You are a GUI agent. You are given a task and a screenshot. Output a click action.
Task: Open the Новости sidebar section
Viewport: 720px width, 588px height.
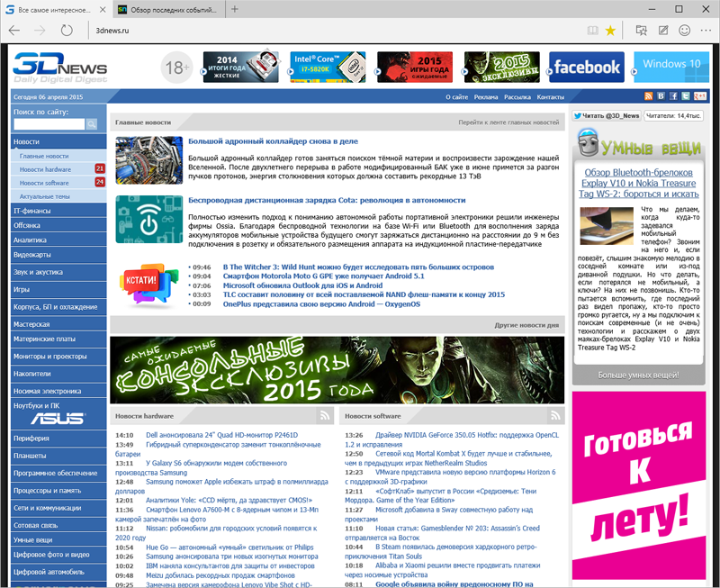(x=58, y=142)
